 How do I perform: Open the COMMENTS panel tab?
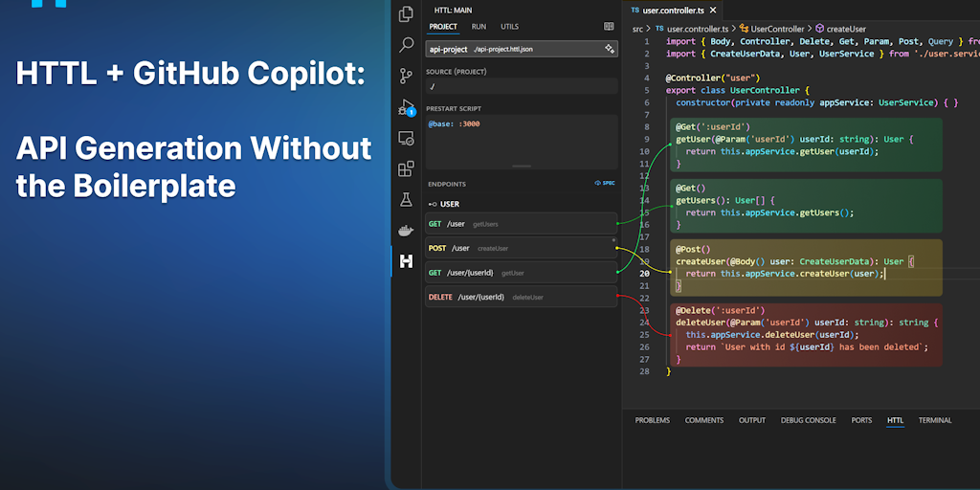click(703, 420)
